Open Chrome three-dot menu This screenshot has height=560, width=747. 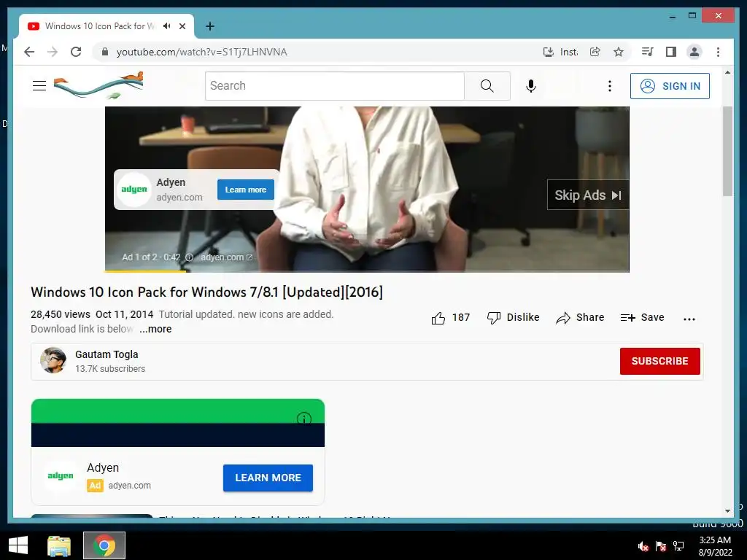click(718, 52)
